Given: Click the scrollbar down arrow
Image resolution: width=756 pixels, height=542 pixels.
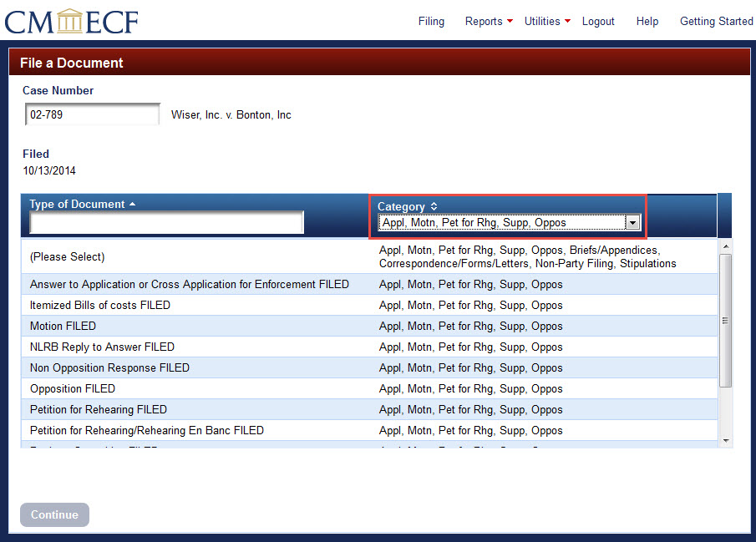Looking at the screenshot, I should tap(726, 441).
